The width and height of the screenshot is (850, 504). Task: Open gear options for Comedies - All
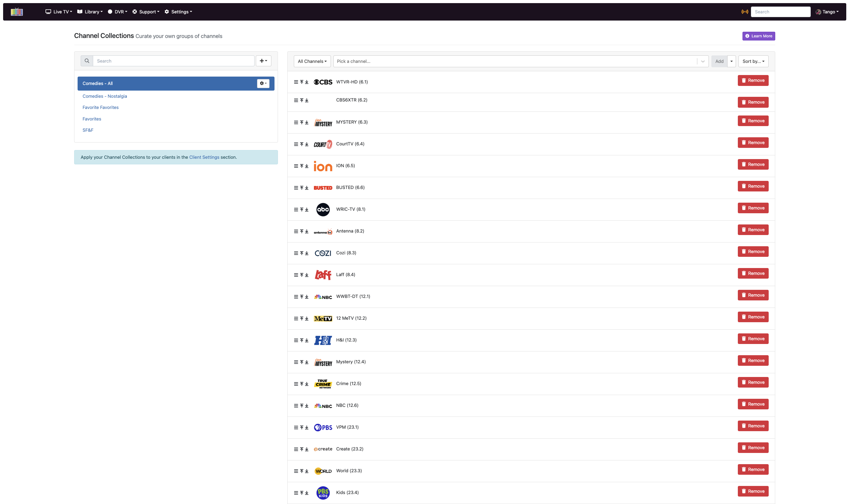pyautogui.click(x=263, y=83)
